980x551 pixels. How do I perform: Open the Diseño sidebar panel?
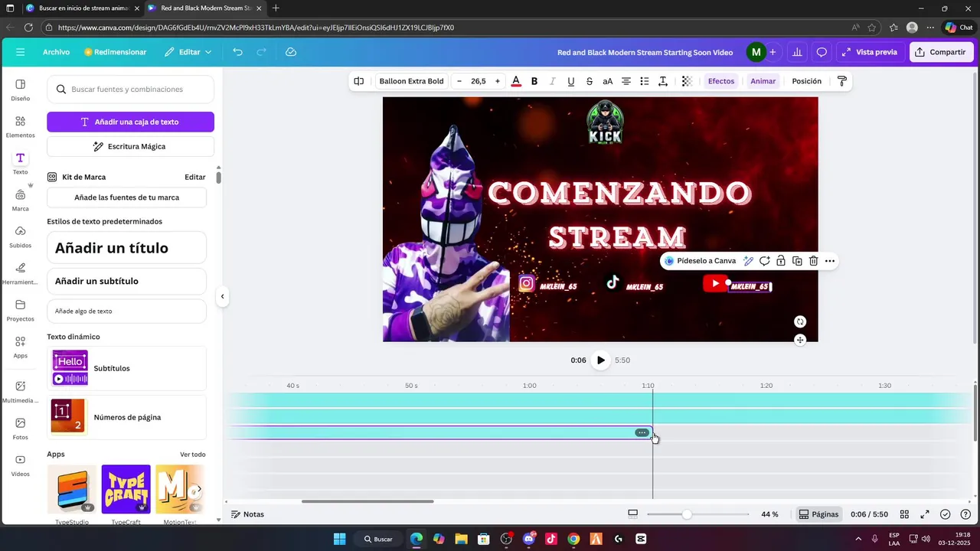pos(21,90)
